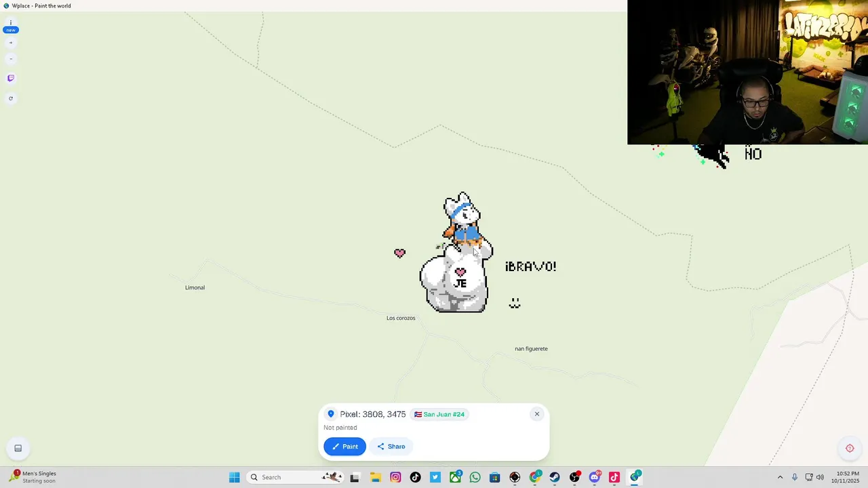
Task: Open the map layers button bottom-left
Action: [18, 448]
